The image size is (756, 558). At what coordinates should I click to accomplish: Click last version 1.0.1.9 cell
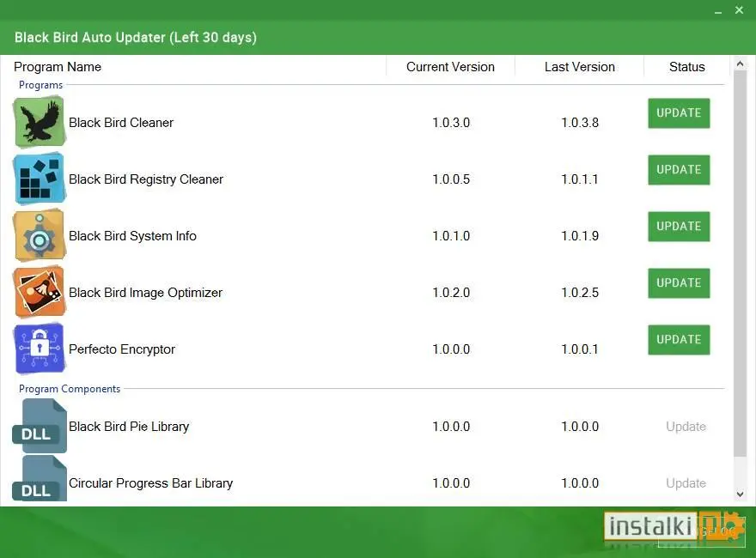tap(580, 235)
